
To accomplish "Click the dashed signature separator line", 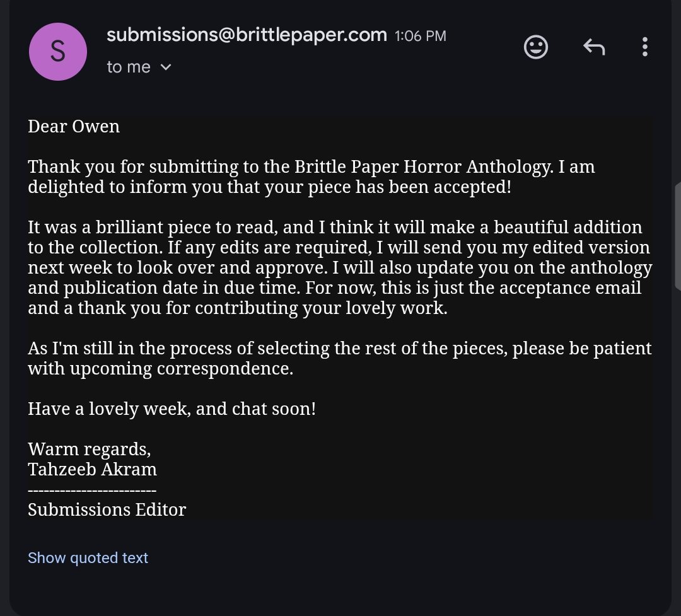I will coord(92,491).
